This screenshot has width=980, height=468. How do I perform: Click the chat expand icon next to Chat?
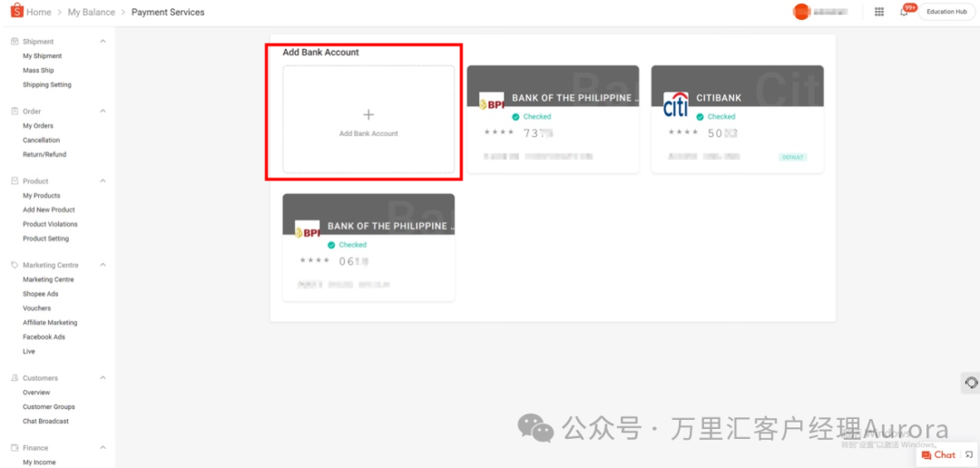tap(969, 455)
